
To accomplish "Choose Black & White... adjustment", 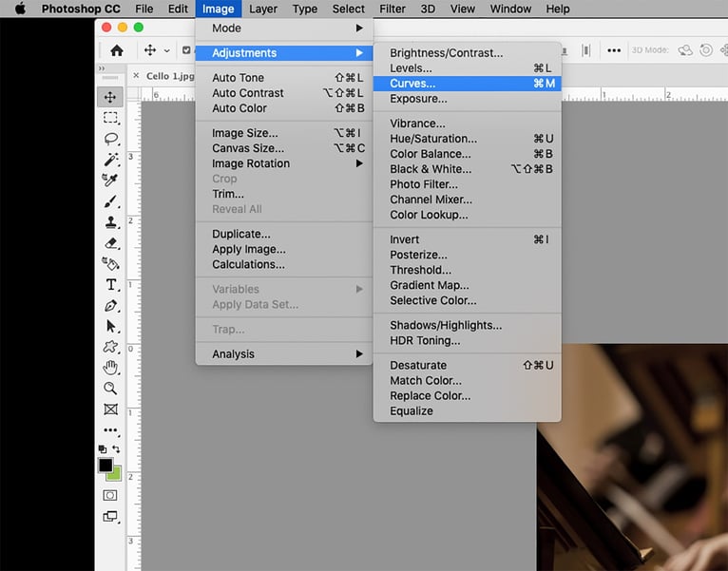I will [x=467, y=169].
